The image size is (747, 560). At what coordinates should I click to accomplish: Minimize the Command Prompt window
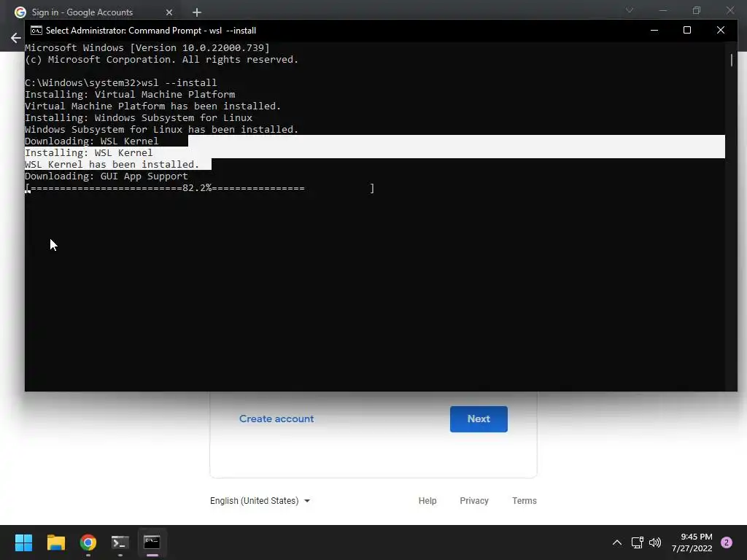pyautogui.click(x=654, y=30)
